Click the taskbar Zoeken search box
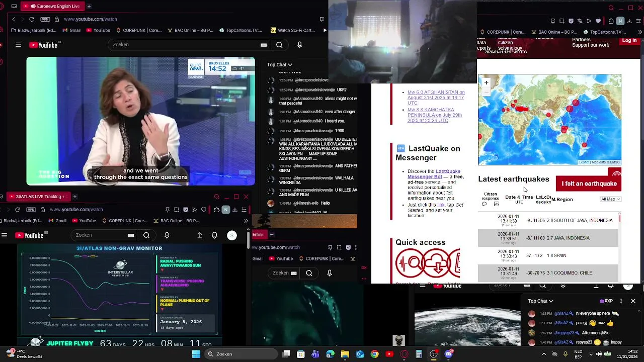The image size is (644, 362). 240,354
